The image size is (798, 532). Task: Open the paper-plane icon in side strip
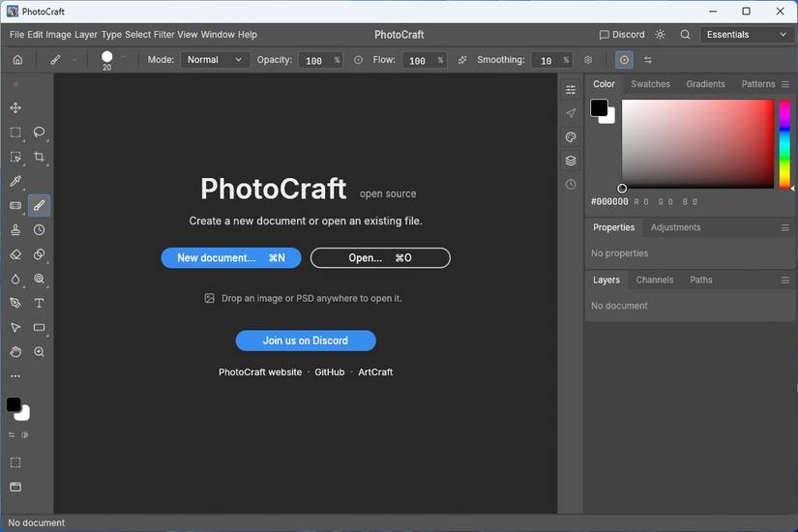[571, 113]
